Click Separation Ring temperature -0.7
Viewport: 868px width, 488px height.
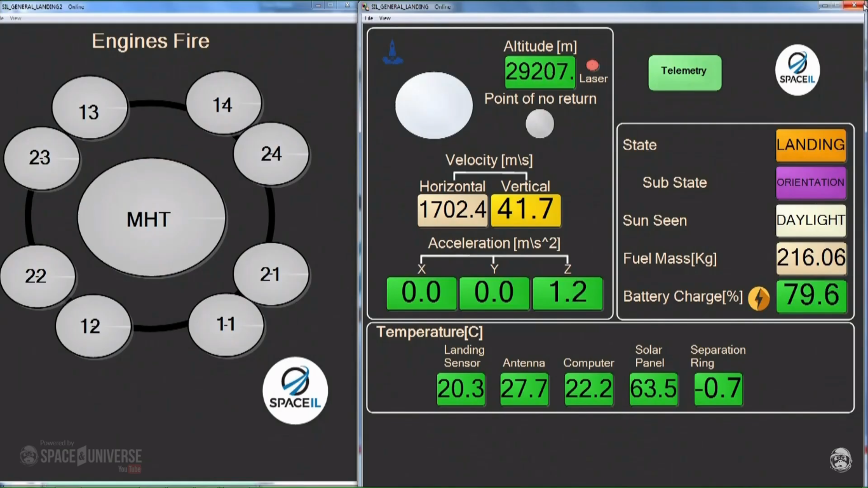[718, 389]
